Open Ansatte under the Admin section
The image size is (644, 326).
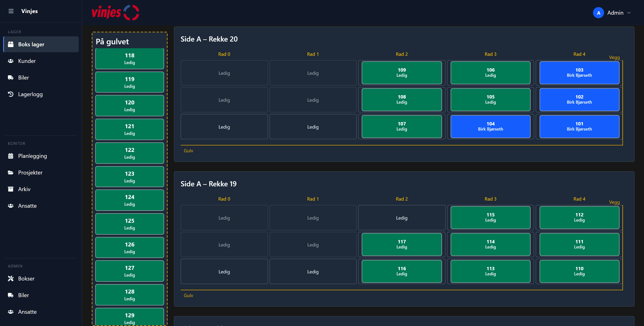(27, 312)
